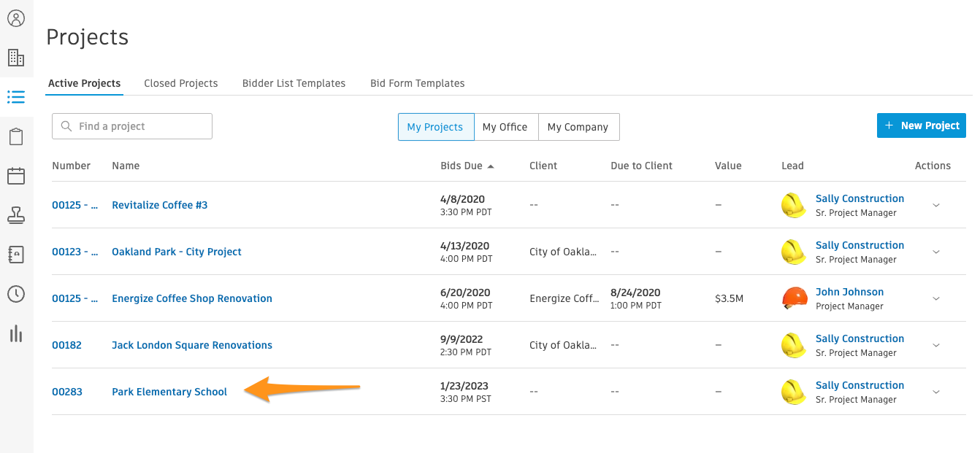Click project number 00182

coord(67,345)
